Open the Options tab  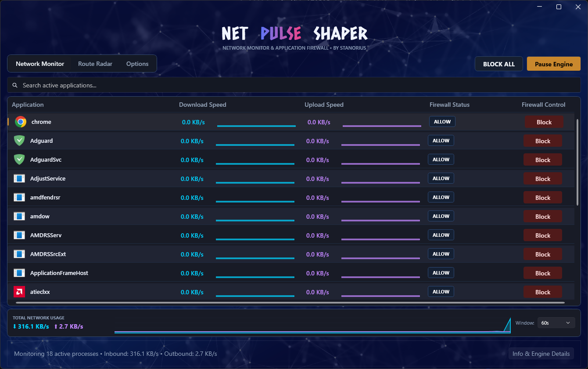click(137, 64)
